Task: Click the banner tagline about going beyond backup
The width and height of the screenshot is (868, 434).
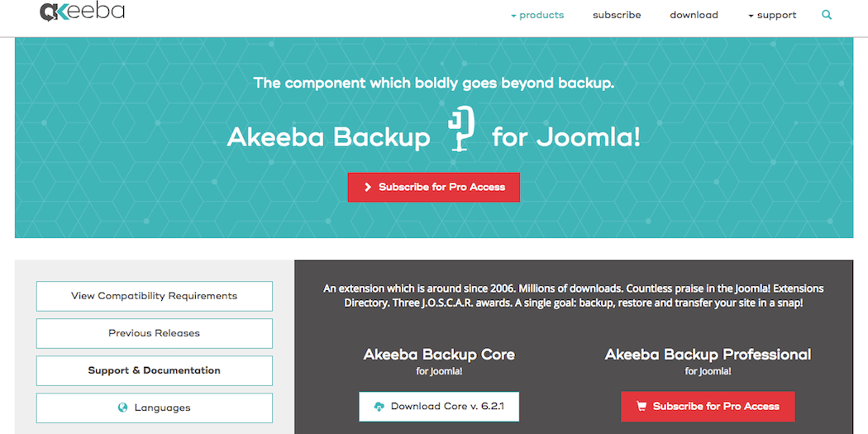Action: 434,83
